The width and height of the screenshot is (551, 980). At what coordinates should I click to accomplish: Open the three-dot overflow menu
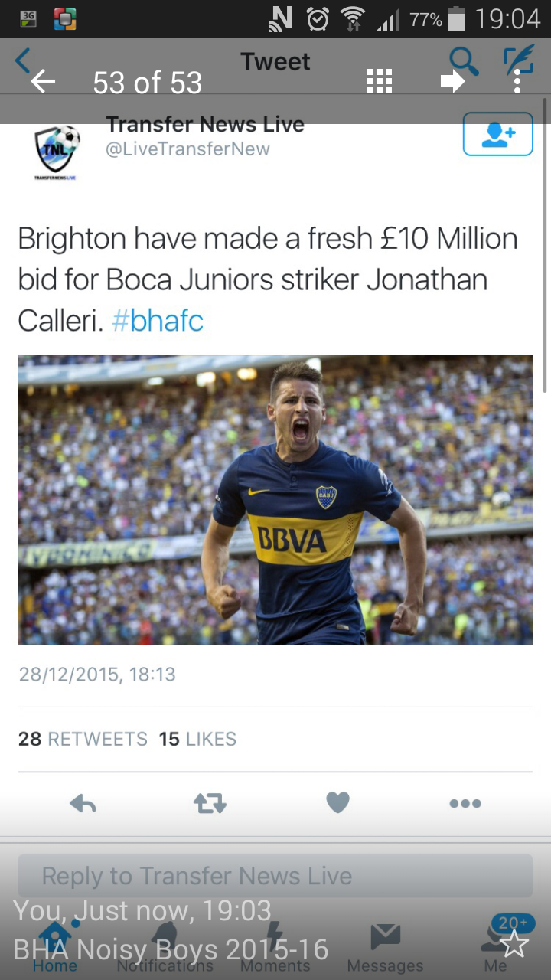point(518,81)
